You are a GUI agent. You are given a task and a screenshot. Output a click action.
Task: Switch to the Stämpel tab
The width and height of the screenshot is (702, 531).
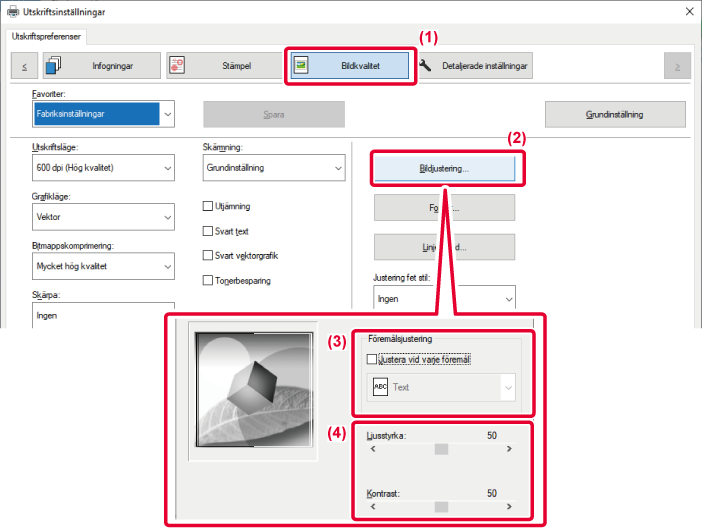pyautogui.click(x=224, y=65)
